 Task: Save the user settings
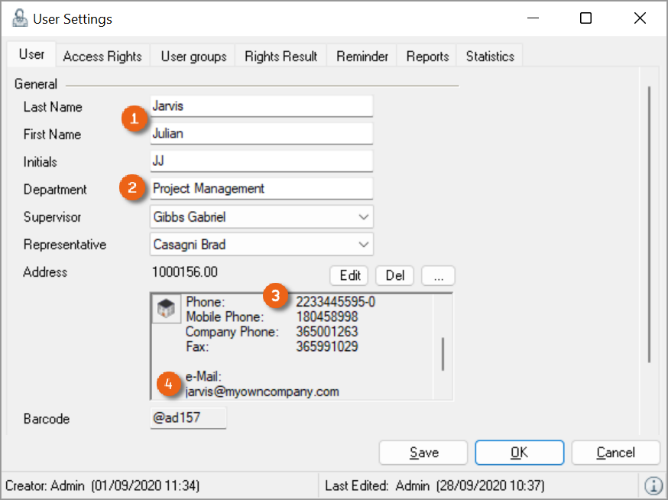click(x=424, y=453)
